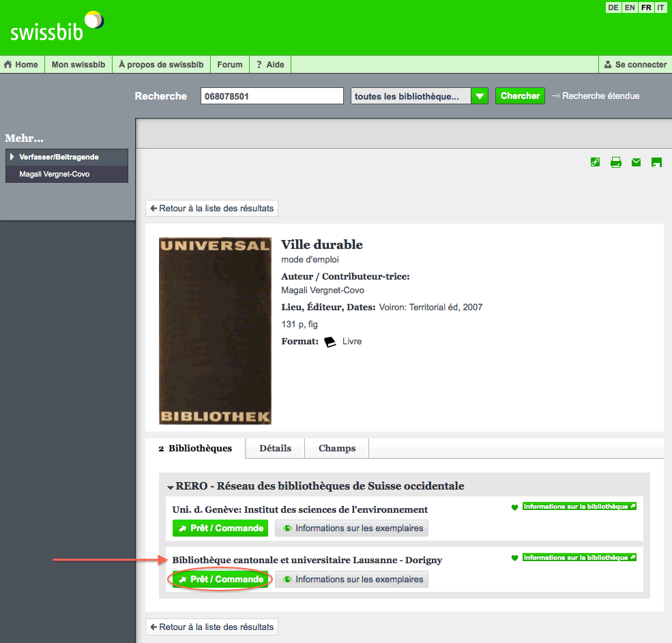Click Se connecter to log in
This screenshot has height=643, width=672.
[x=636, y=65]
